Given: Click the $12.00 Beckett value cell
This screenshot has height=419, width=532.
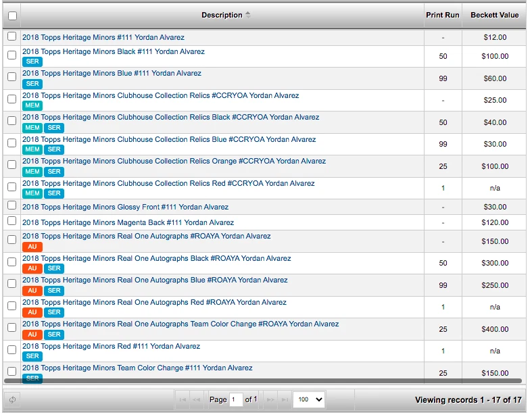Looking at the screenshot, I should click(495, 37).
